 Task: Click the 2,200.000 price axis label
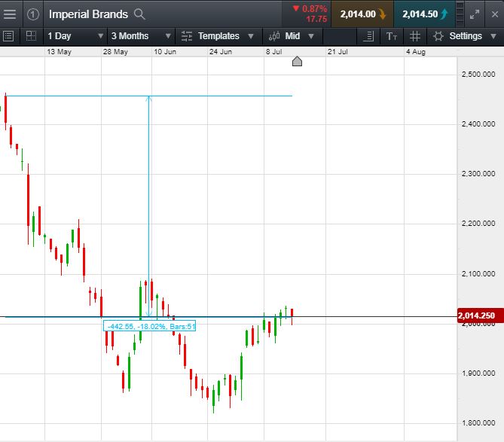pos(478,224)
